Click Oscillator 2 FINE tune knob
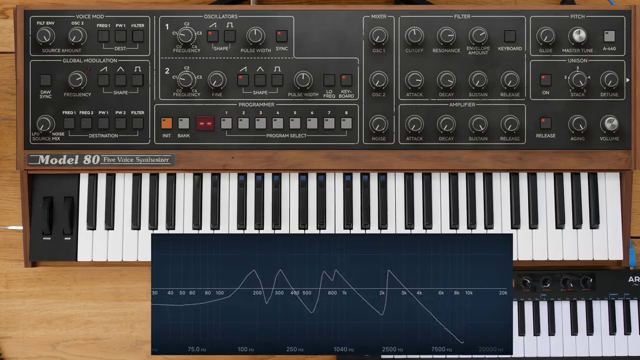 tap(217, 80)
